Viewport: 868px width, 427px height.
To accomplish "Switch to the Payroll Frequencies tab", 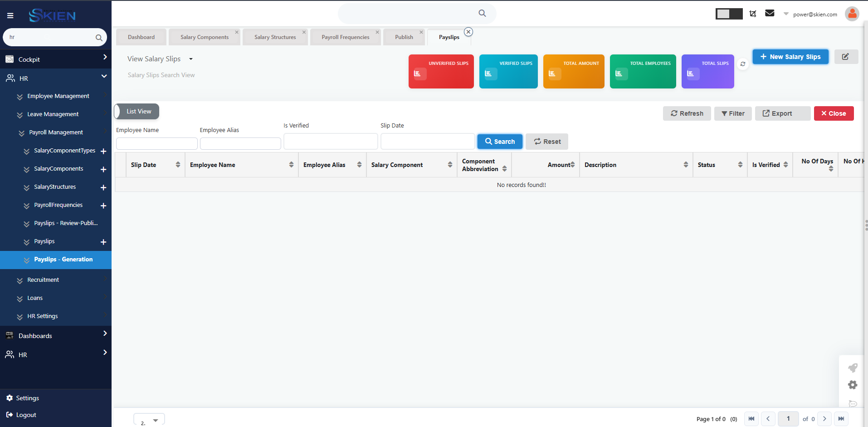I will (345, 37).
